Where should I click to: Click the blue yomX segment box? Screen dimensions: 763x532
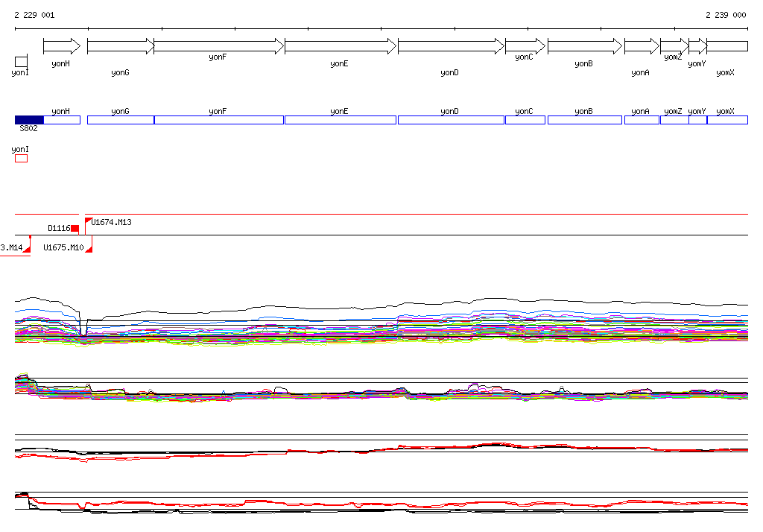[x=727, y=120]
